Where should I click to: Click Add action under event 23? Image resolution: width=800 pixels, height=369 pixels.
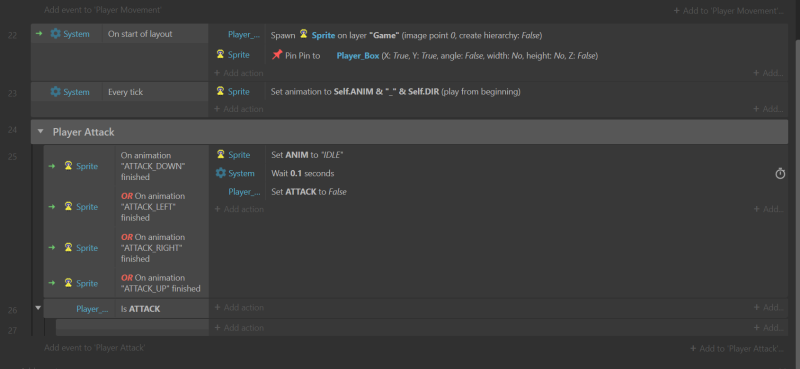pos(238,109)
